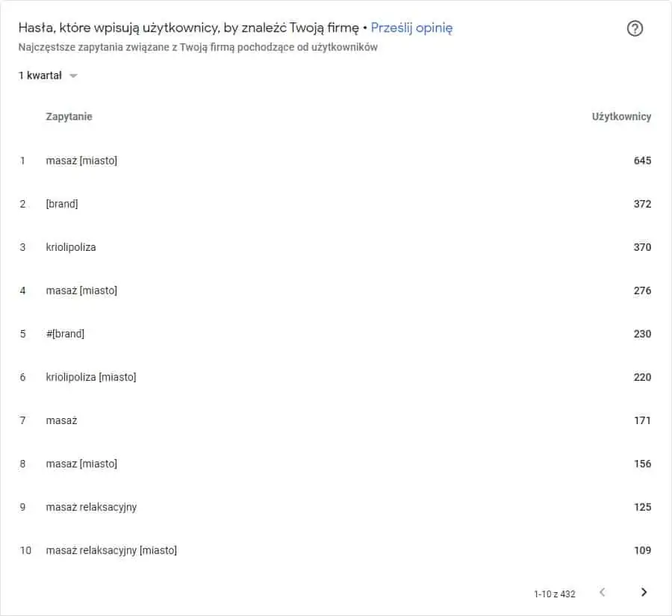Click the "Prześlij opinię" link
Viewport: 672px width, 616px height.
(x=411, y=28)
